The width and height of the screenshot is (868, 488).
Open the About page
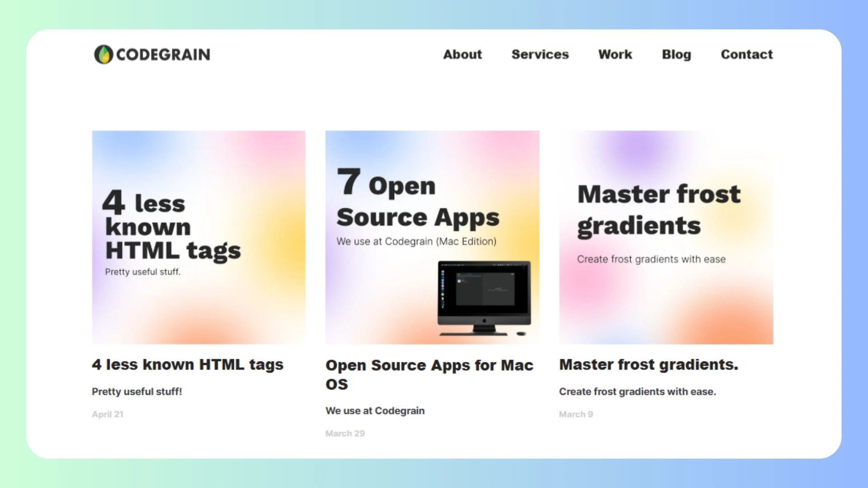click(x=462, y=54)
